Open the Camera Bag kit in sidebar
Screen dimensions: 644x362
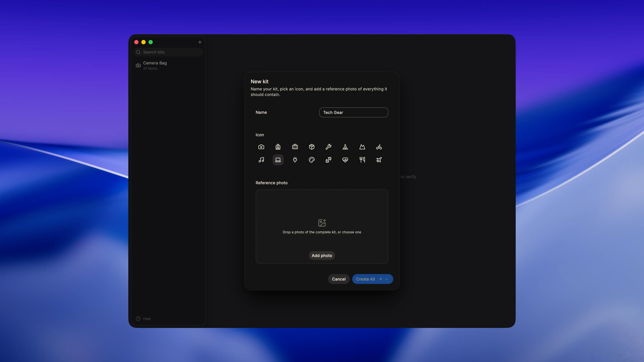(x=168, y=65)
